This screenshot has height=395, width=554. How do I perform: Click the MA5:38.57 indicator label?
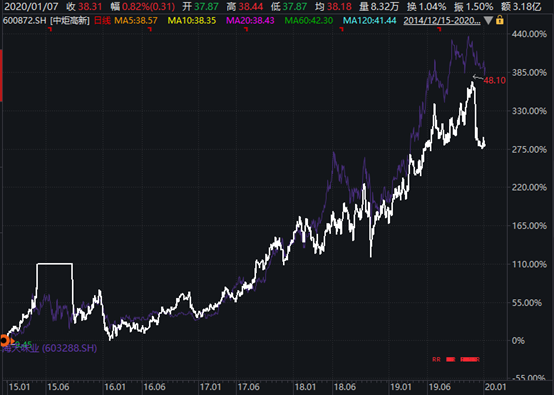(136, 20)
